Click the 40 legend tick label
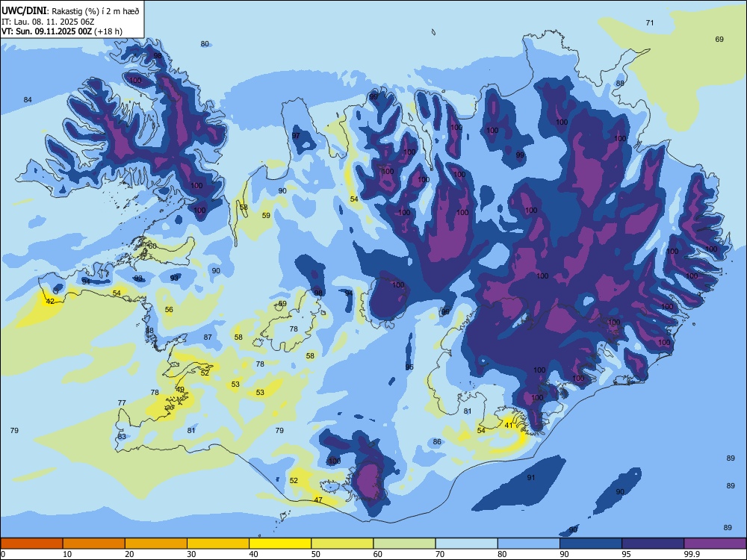The height and width of the screenshot is (560, 747). (253, 554)
